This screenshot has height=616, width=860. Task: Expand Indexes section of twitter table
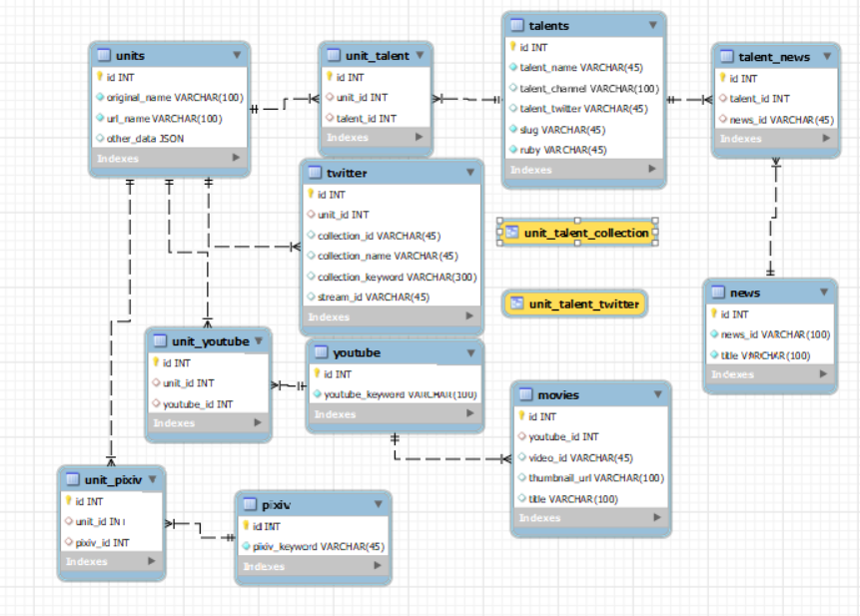pos(469,315)
